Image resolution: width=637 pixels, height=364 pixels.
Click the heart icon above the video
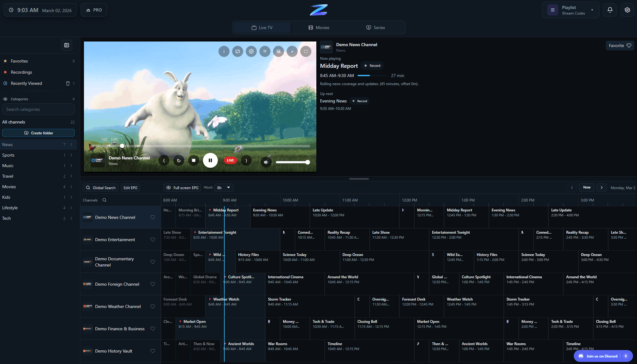265,51
